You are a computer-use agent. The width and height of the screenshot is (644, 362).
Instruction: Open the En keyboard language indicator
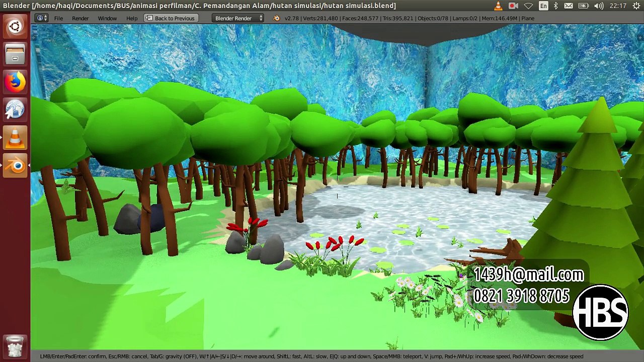pos(543,6)
